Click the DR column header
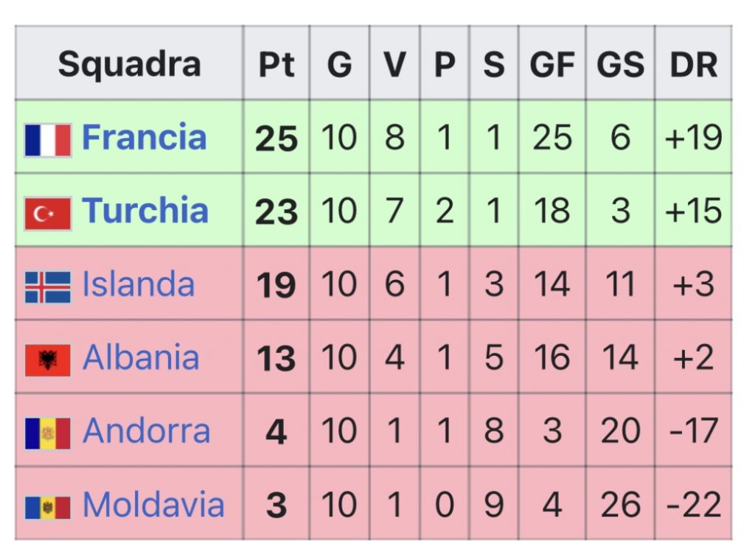This screenshot has width=755, height=560. pyautogui.click(x=693, y=63)
